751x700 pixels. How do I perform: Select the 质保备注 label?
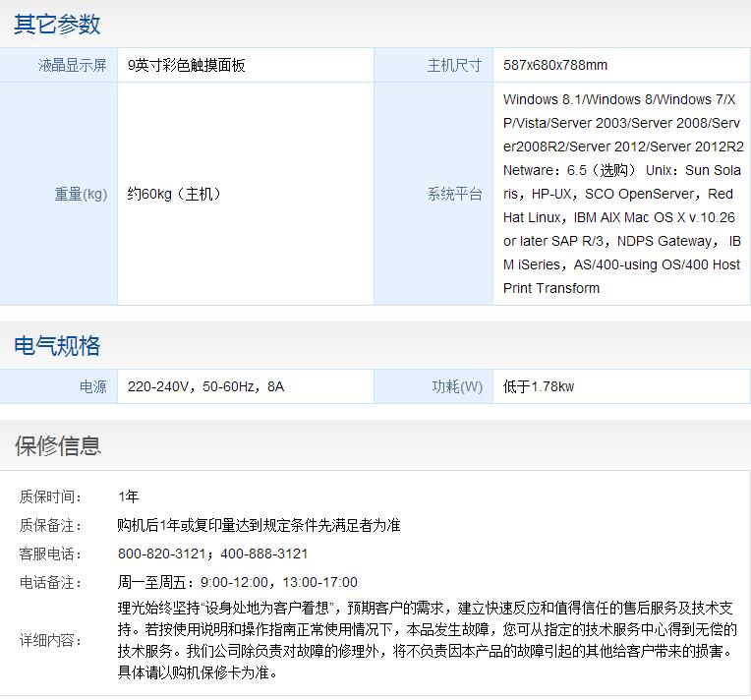pyautogui.click(x=50, y=526)
